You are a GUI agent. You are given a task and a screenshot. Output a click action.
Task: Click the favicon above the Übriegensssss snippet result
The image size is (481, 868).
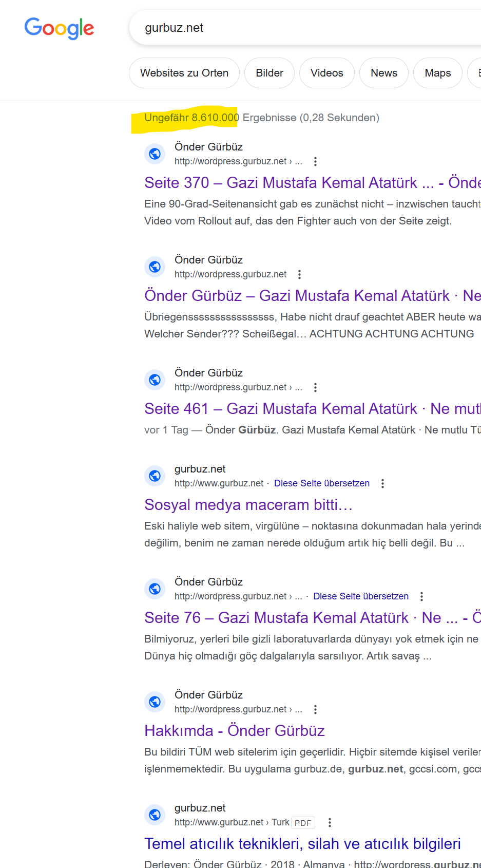click(155, 267)
